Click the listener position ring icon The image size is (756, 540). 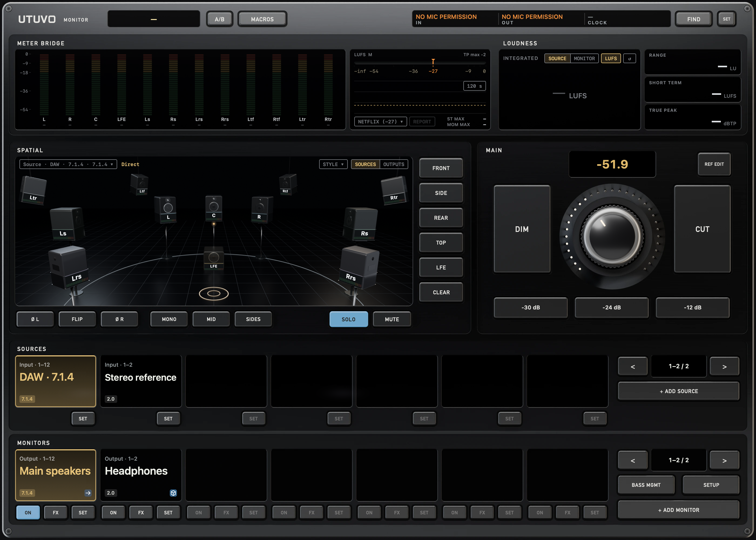214,293
